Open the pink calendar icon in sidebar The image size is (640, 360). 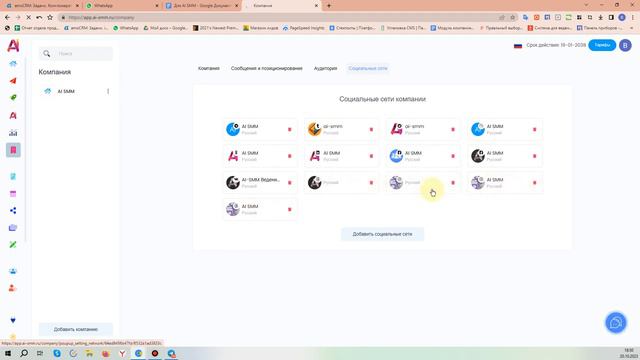tap(13, 194)
